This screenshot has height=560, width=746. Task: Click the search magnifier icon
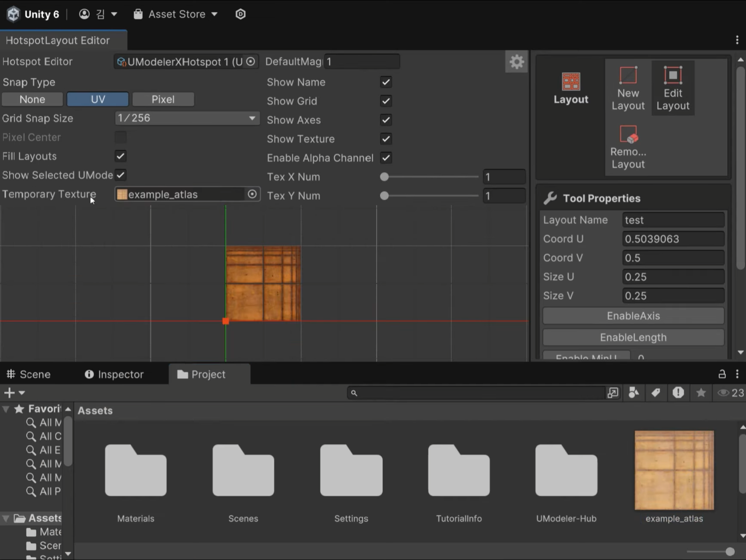(x=354, y=393)
